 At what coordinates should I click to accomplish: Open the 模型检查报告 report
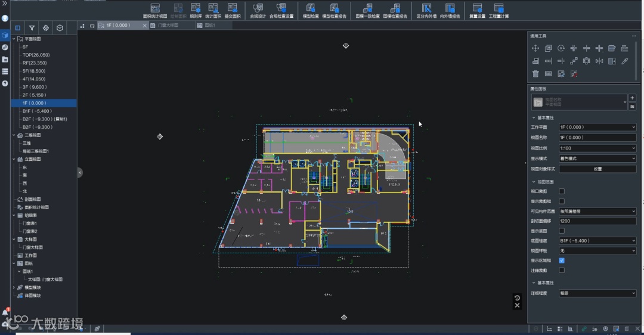click(334, 11)
